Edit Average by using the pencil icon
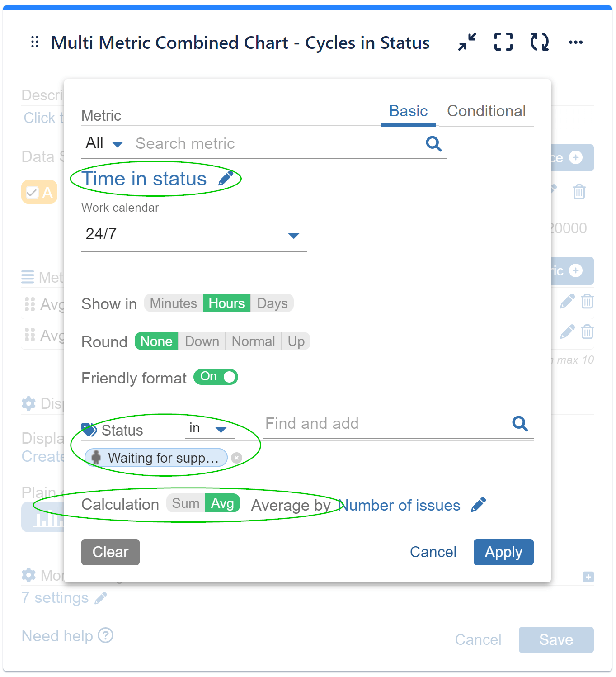 coord(480,505)
